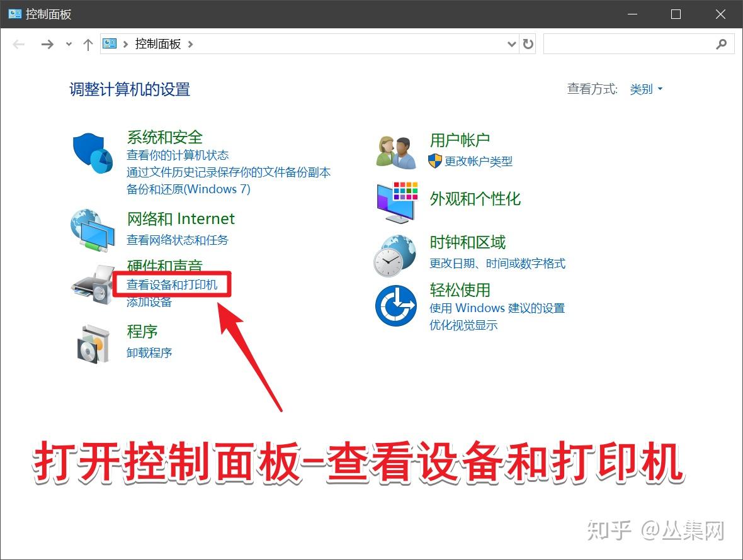Click the refresh button next to address bar
Viewport: 743px width, 560px height.
pos(528,43)
